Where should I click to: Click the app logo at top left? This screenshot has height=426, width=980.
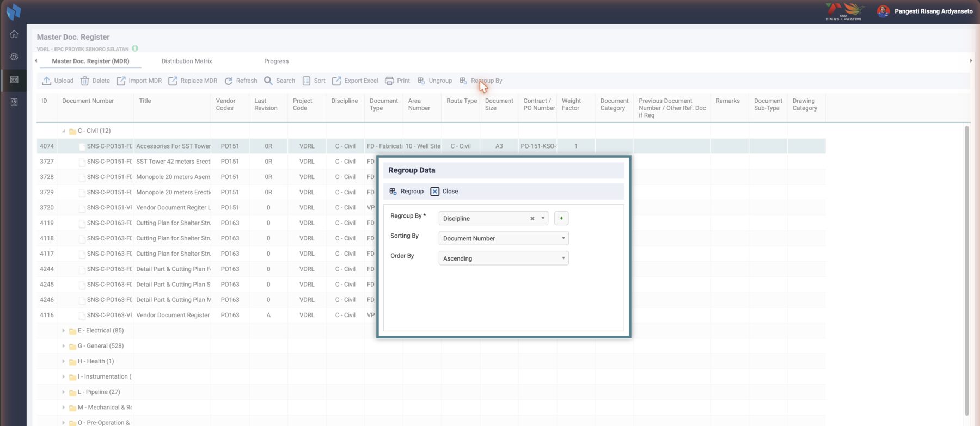[x=14, y=11]
